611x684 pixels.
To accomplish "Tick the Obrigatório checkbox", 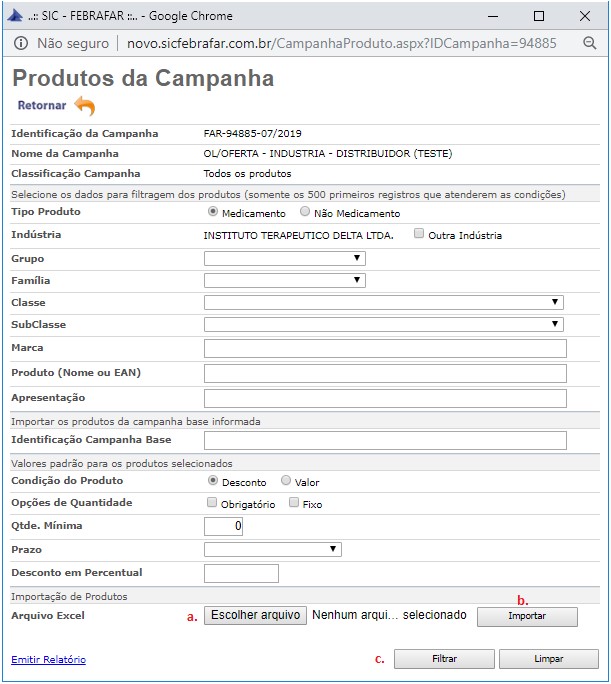I will click(x=211, y=503).
